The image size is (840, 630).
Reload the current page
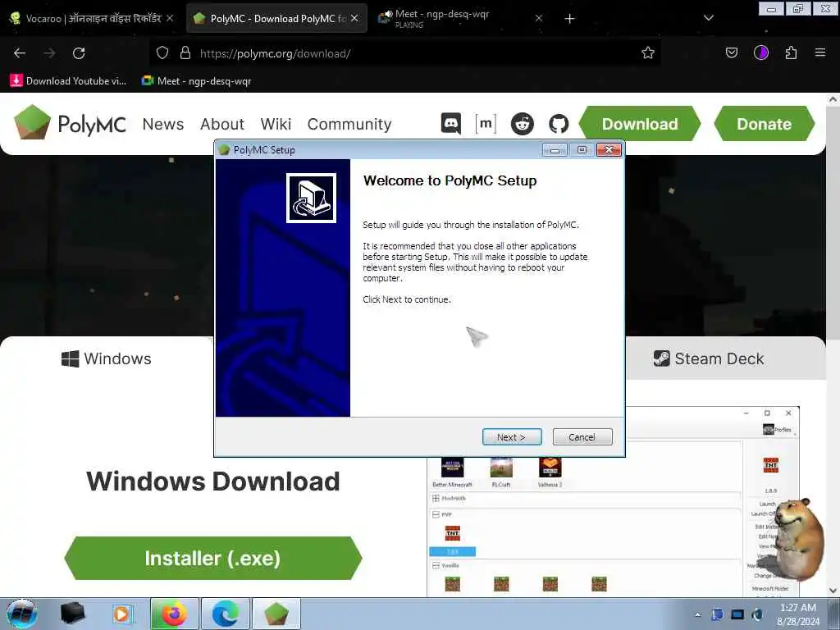pyautogui.click(x=79, y=53)
